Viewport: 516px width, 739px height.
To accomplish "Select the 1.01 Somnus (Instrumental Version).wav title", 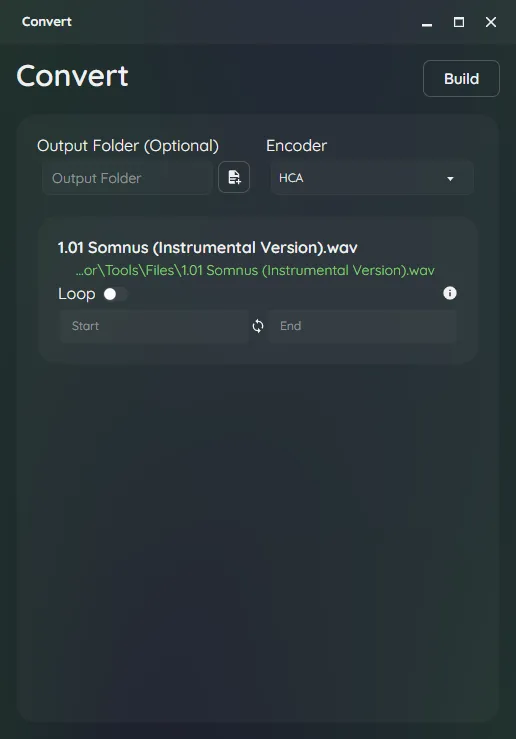I will pos(207,247).
